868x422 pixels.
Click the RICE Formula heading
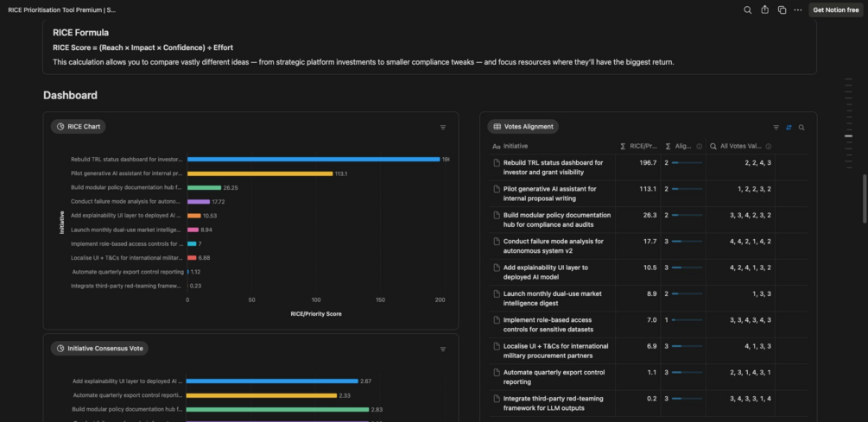click(81, 33)
